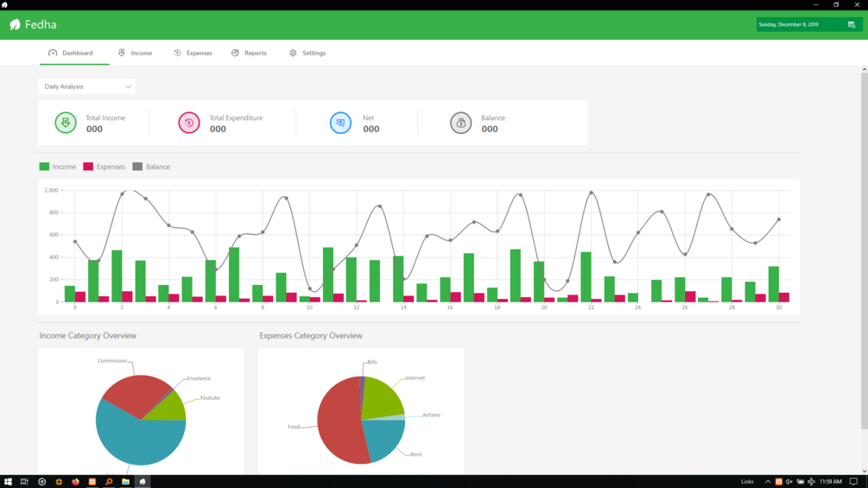Click the Food pie label
Screen dimensions: 868x488
294,427
